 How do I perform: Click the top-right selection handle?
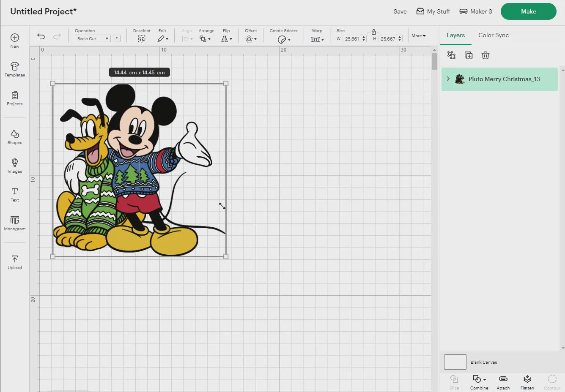226,84
